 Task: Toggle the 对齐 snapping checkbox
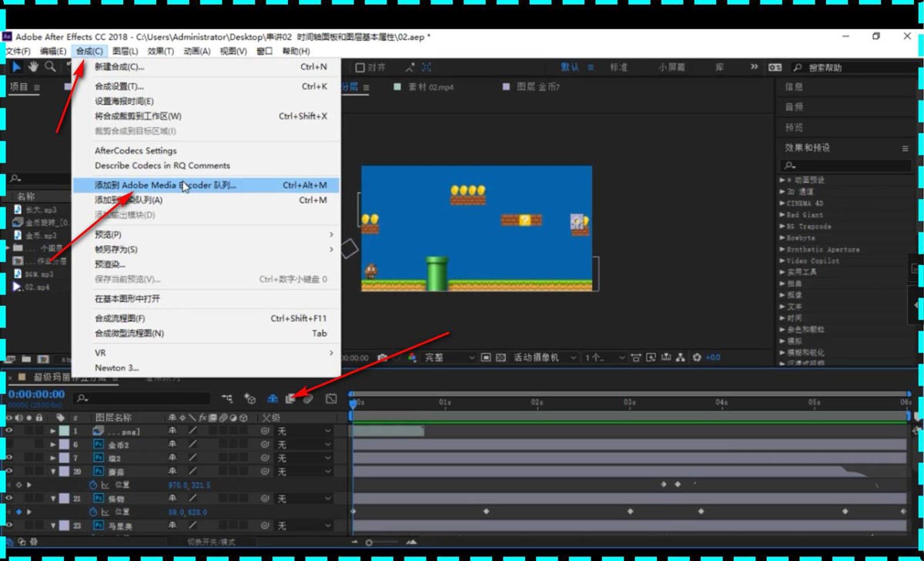pyautogui.click(x=360, y=68)
